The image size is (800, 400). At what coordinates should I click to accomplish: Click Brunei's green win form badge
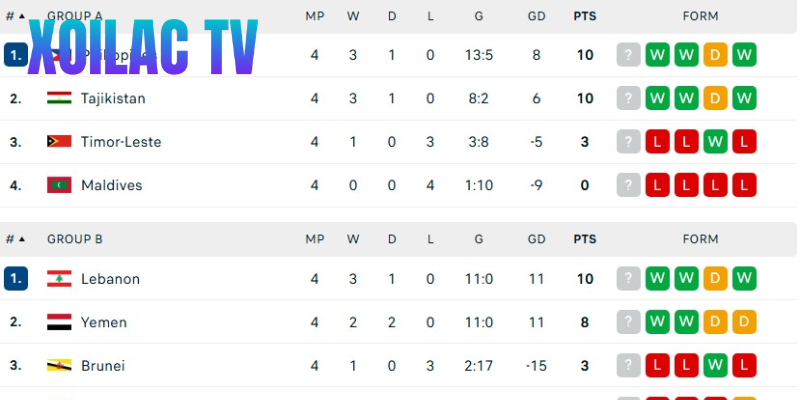coord(714,366)
